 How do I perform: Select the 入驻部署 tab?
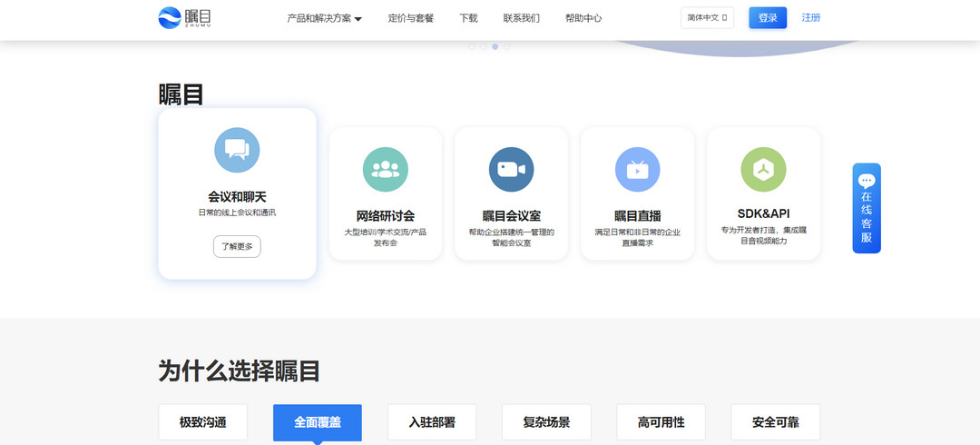[x=432, y=422]
